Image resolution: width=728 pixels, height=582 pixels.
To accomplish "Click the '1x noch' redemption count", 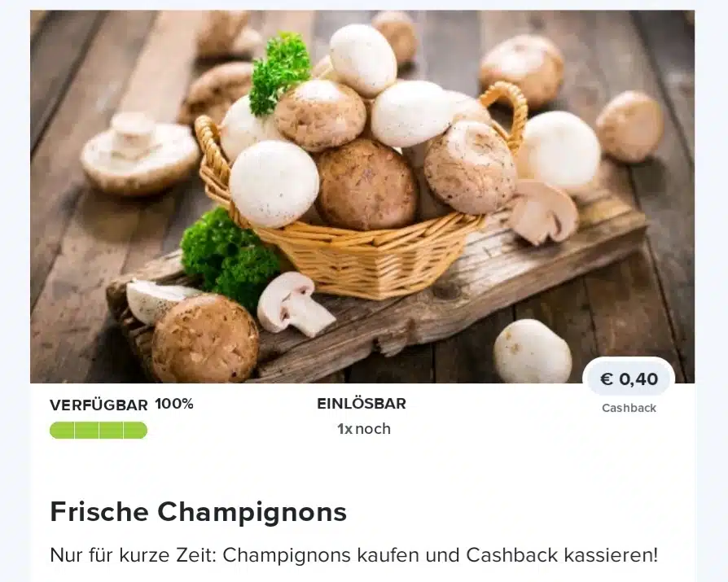I will click(363, 429).
